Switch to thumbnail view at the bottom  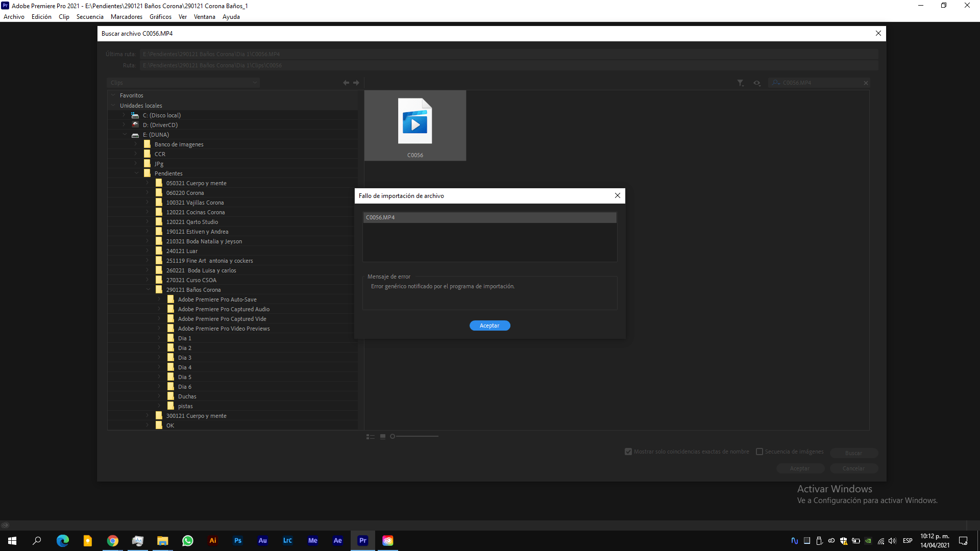tap(382, 437)
